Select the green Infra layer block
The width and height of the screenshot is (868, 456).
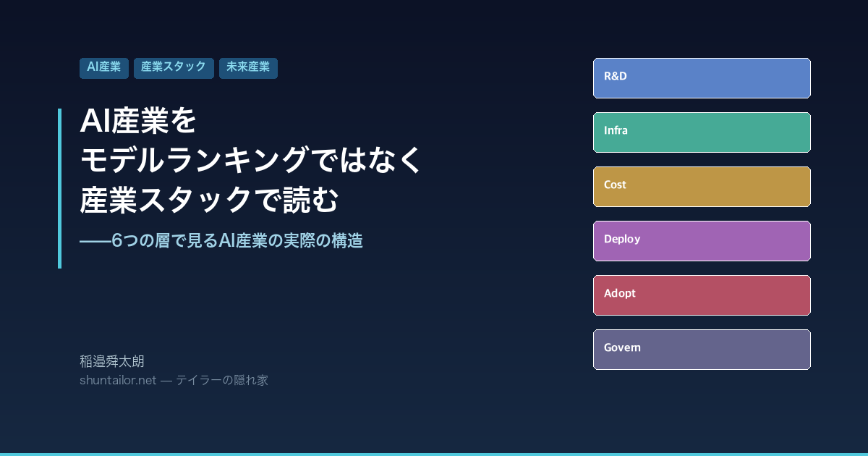click(702, 132)
